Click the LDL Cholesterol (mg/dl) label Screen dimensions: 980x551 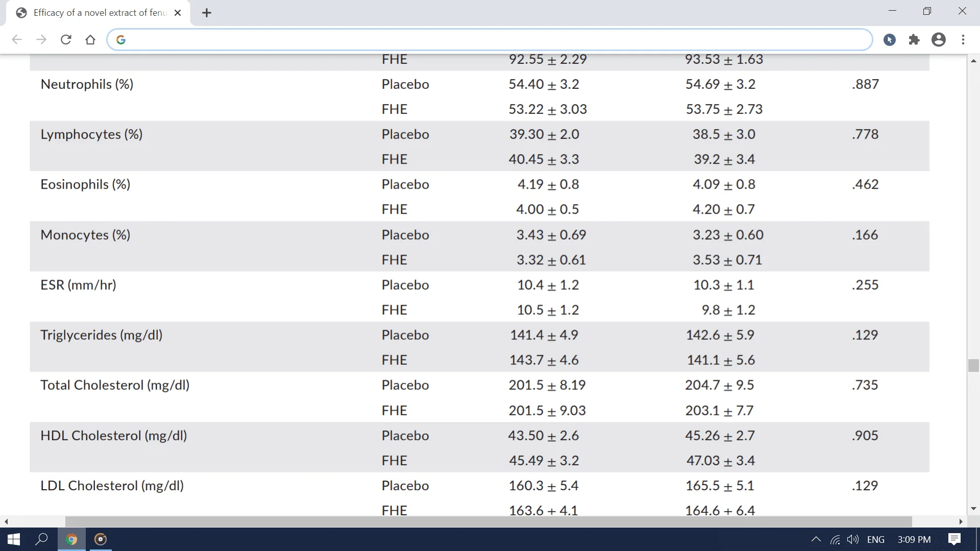[112, 486]
